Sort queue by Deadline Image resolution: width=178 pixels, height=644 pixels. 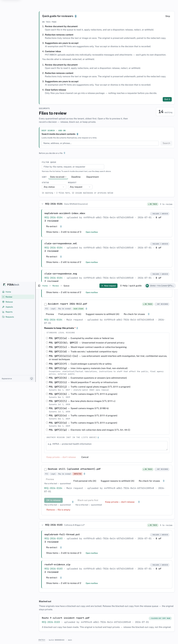tap(76, 177)
